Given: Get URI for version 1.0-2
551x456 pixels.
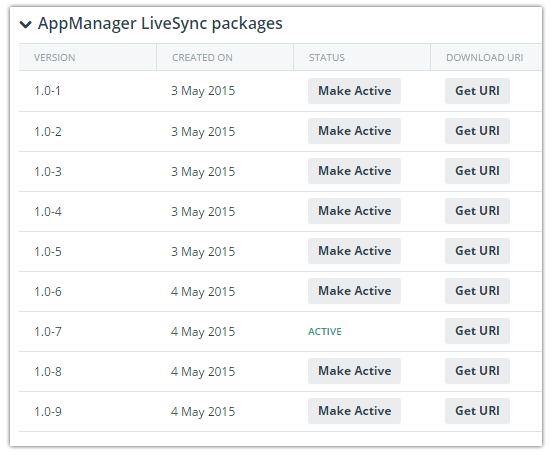Looking at the screenshot, I should [x=477, y=131].
